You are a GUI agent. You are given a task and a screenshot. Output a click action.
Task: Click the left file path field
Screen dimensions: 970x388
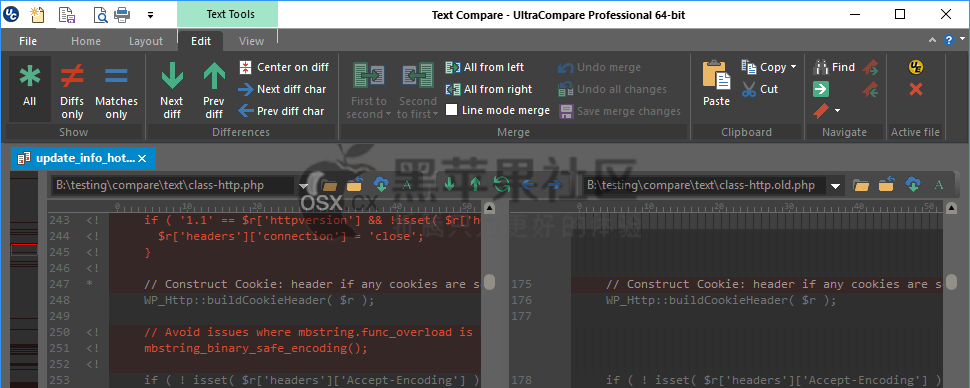[x=172, y=185]
